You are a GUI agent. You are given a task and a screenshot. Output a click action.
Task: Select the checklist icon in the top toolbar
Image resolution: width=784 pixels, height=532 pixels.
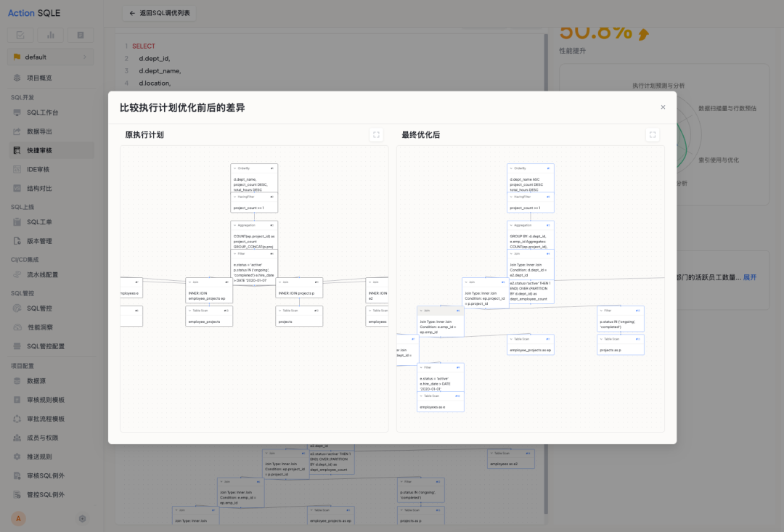[x=20, y=34]
